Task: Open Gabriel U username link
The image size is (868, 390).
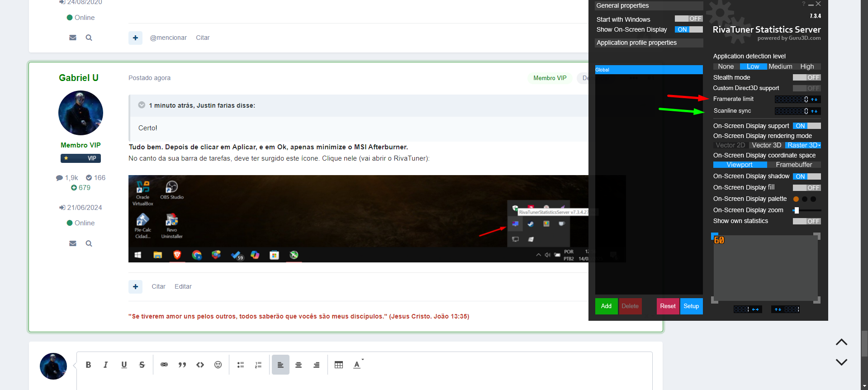Action: click(79, 78)
